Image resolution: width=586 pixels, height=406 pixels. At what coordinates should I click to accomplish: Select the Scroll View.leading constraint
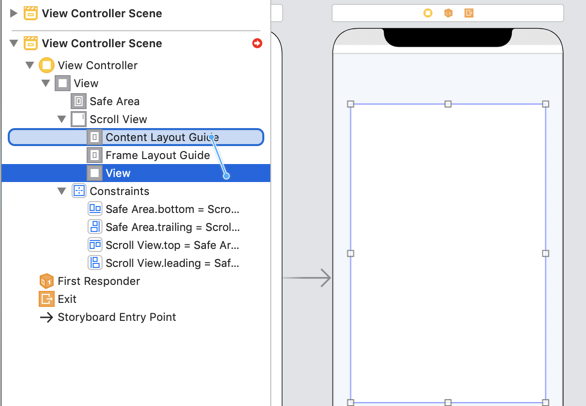pyautogui.click(x=163, y=263)
